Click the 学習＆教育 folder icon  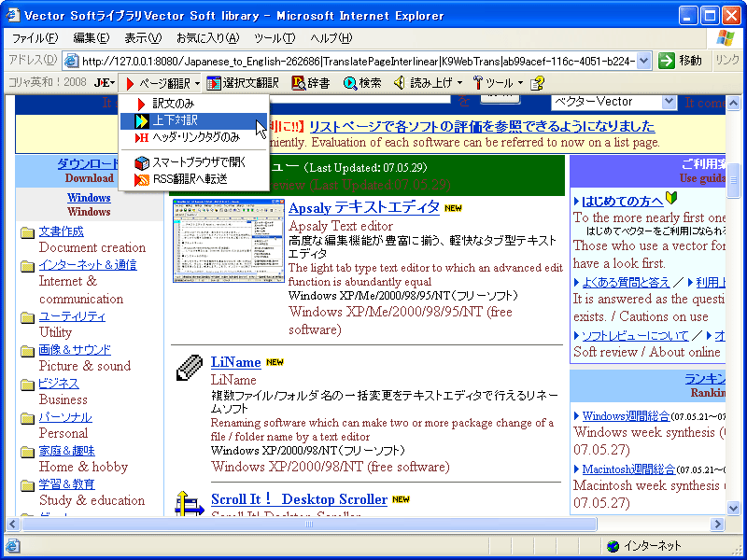point(28,485)
